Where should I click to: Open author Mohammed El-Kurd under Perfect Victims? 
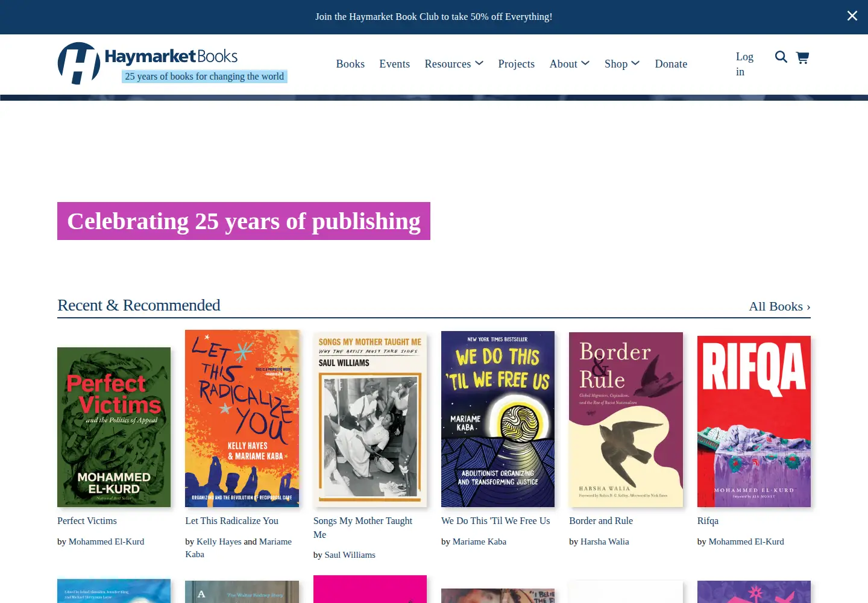point(106,541)
